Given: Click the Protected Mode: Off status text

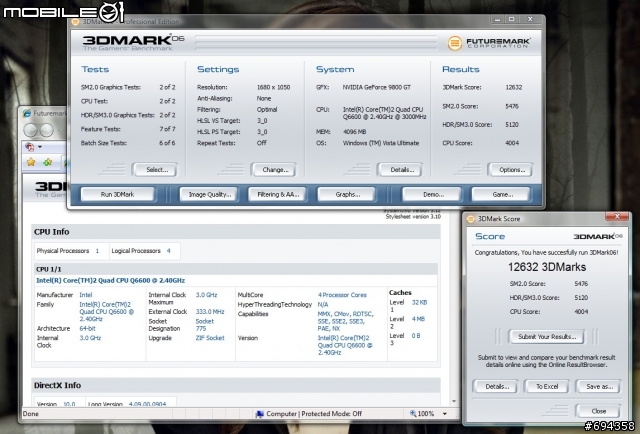Looking at the screenshot, I should (331, 414).
